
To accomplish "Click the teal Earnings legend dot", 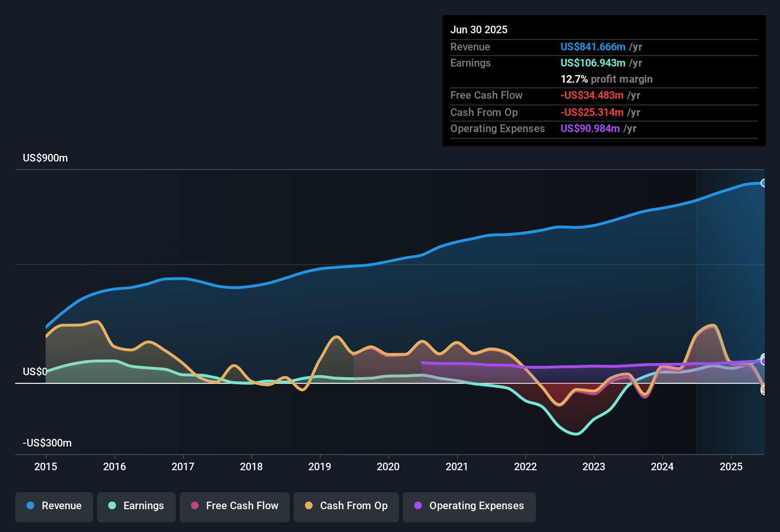I will (x=112, y=505).
